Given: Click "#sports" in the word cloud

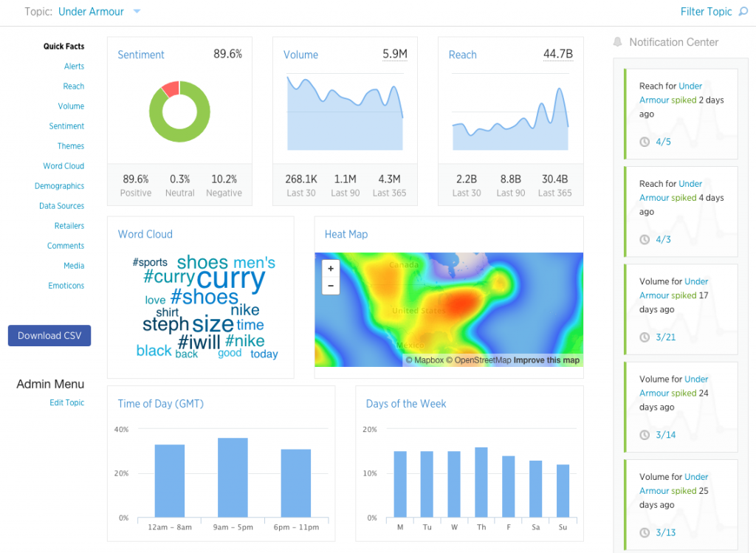Looking at the screenshot, I should pos(150,262).
